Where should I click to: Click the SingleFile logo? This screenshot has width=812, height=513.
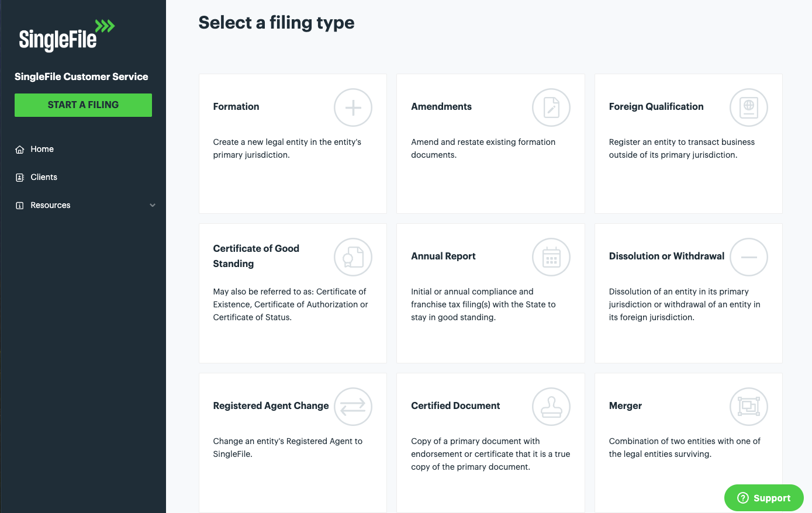(67, 36)
